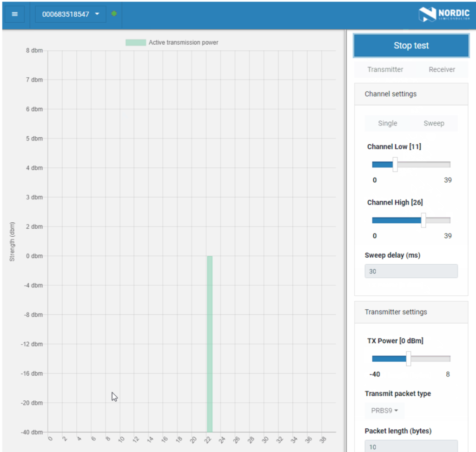
Task: Switch to the Receiver tab
Action: point(442,70)
